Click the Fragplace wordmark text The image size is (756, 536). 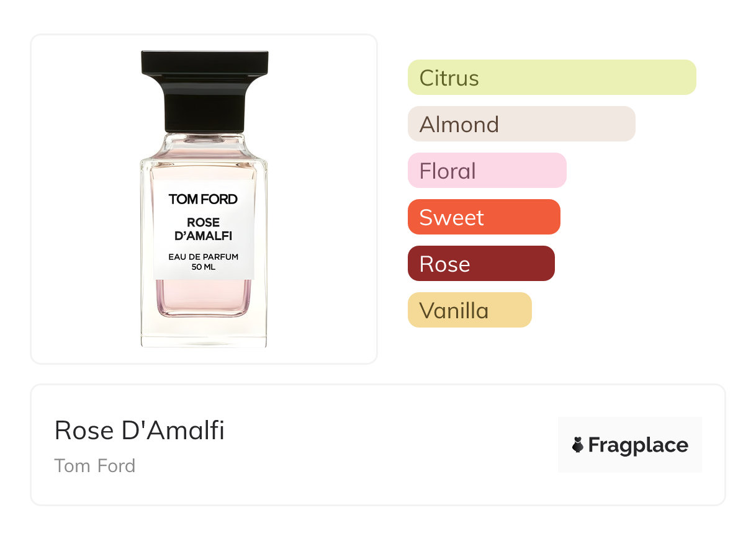[638, 445]
